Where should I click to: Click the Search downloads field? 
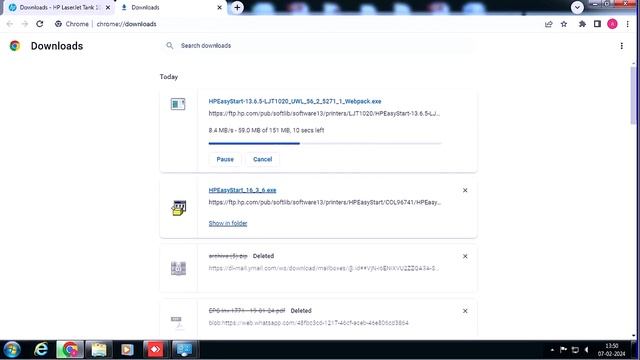(318, 46)
